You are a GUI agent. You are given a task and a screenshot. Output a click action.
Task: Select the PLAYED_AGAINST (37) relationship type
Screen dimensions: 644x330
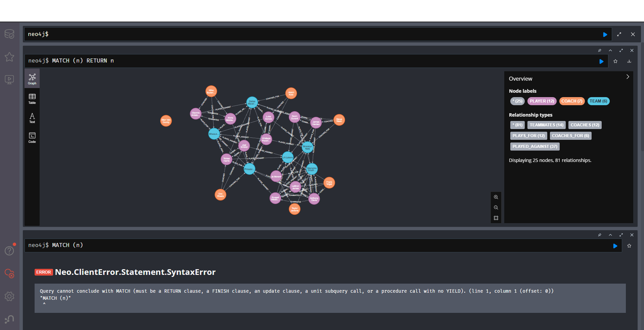(x=534, y=147)
